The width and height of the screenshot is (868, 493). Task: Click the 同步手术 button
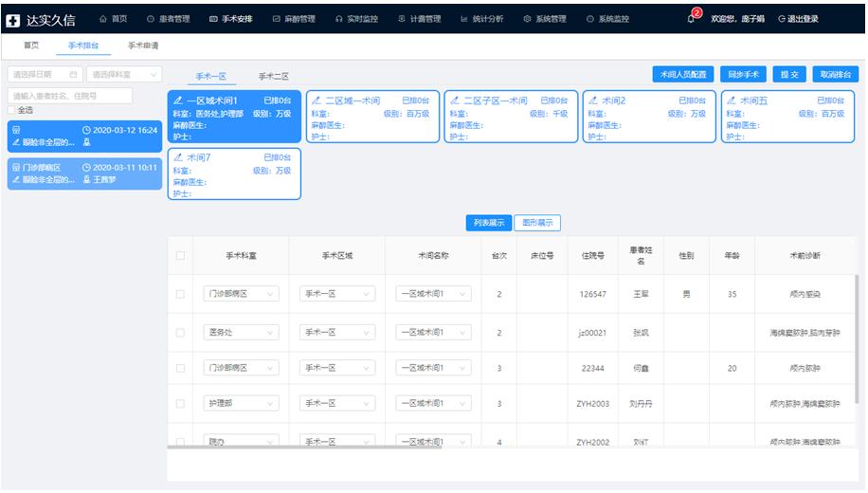744,74
